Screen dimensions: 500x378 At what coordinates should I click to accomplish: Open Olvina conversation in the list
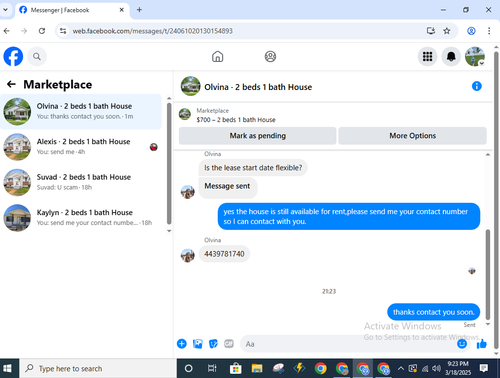81,111
